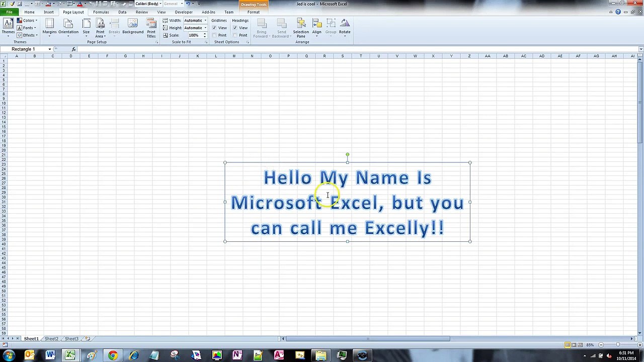Image resolution: width=644 pixels, height=362 pixels.
Task: Open the page Size options
Action: coord(86,27)
